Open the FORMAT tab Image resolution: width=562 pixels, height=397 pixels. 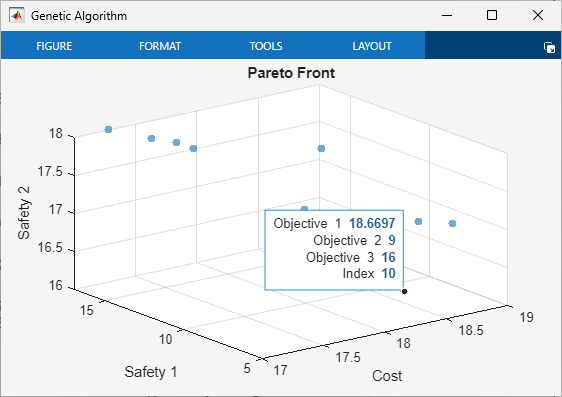click(x=160, y=46)
